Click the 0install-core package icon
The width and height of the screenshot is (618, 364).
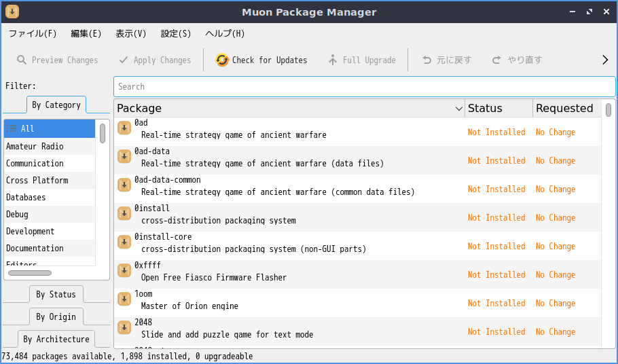pyautogui.click(x=124, y=242)
